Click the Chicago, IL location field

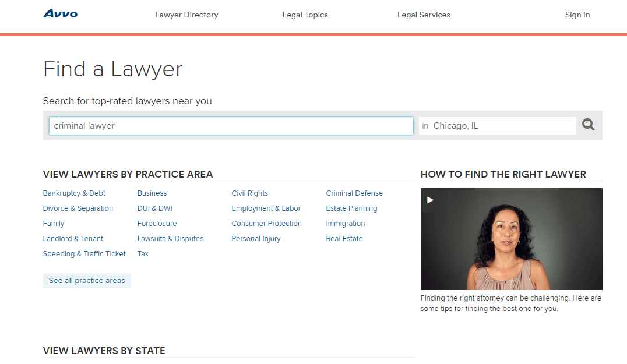(x=498, y=126)
